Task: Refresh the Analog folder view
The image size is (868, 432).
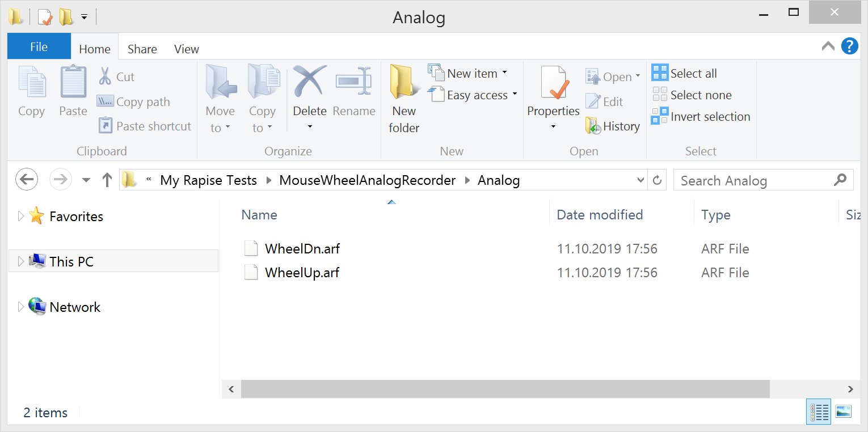Action: (657, 180)
